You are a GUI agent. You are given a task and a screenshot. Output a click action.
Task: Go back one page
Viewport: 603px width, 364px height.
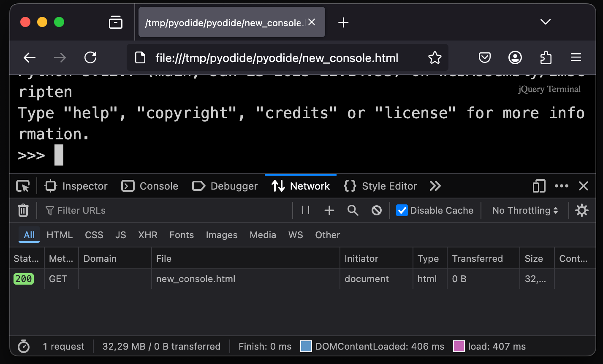pyautogui.click(x=30, y=57)
